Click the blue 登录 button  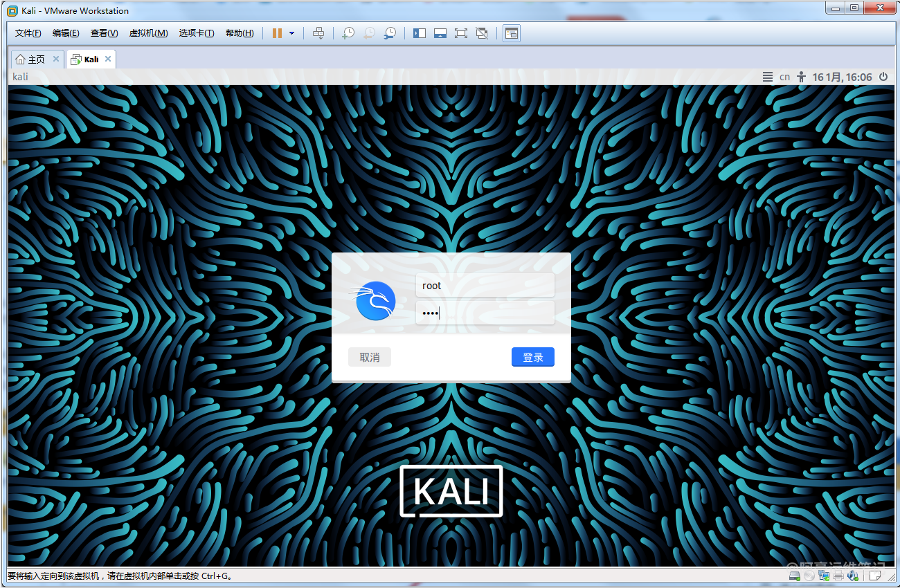click(532, 357)
